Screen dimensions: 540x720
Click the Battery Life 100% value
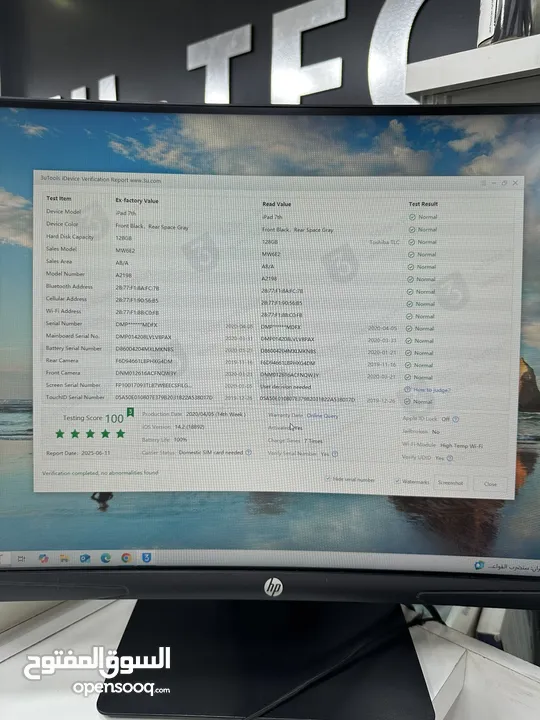(180, 439)
